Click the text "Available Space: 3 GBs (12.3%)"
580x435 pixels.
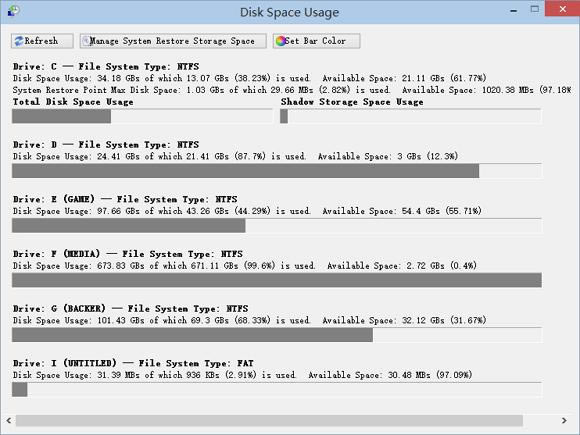point(388,156)
